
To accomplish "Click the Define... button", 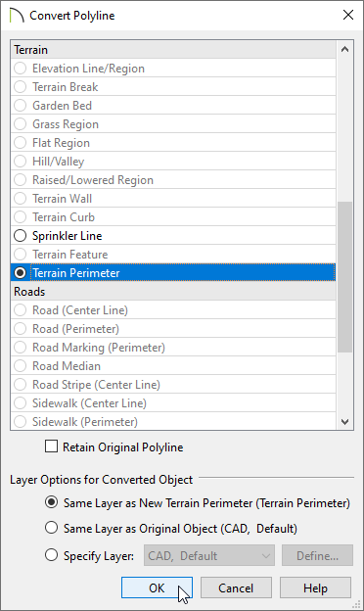I will pos(317,555).
